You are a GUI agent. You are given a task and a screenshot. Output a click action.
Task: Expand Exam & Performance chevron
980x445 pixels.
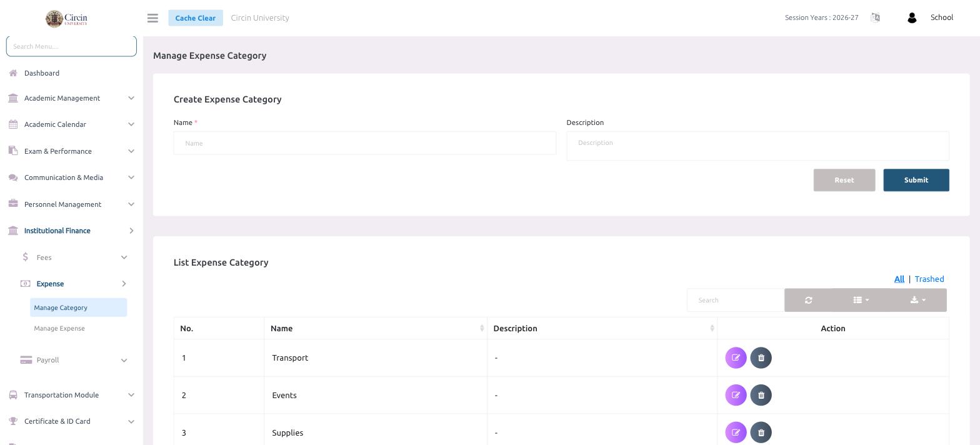click(131, 151)
